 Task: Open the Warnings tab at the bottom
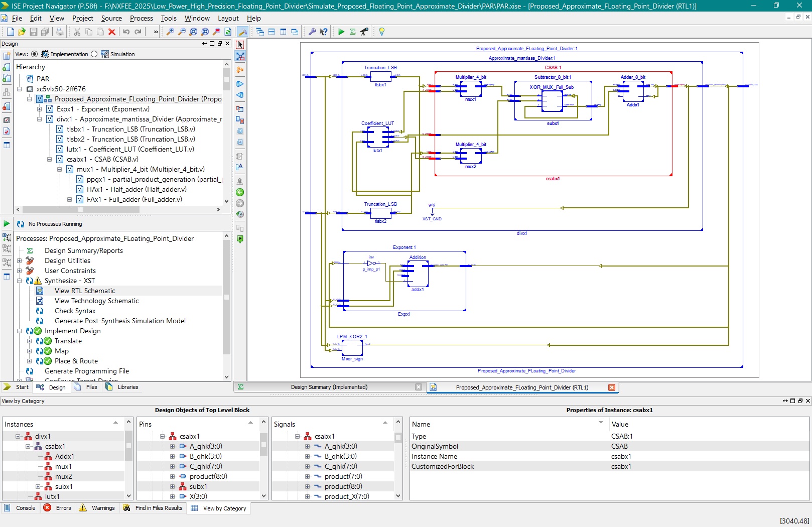point(103,508)
